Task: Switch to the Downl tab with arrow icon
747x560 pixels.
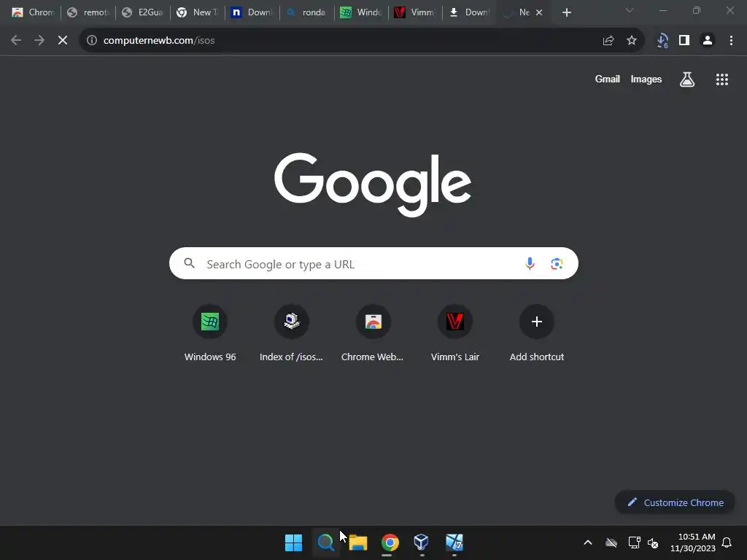Action: point(470,12)
